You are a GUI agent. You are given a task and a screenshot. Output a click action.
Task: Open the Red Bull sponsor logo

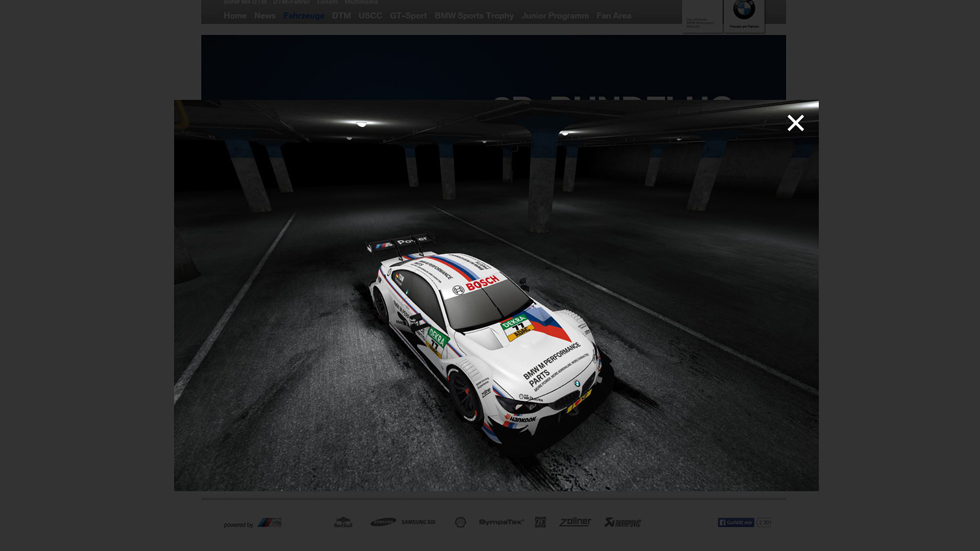[x=343, y=522]
